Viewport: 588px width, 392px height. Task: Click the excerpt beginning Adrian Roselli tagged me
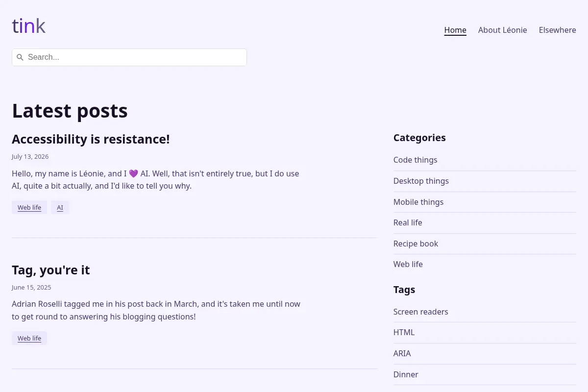[156, 310]
